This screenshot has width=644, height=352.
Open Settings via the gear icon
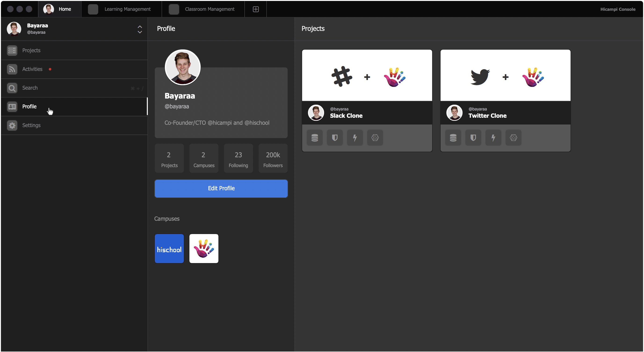click(x=12, y=125)
